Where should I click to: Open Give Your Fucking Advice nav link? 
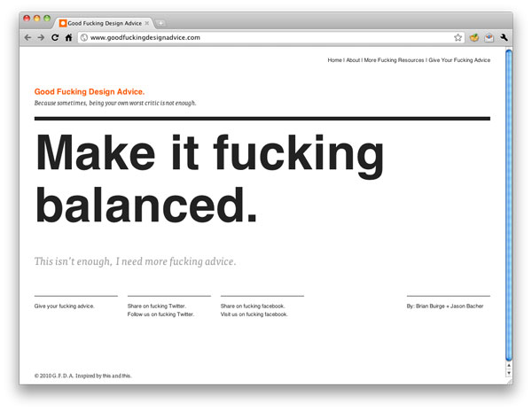pyautogui.click(x=459, y=60)
